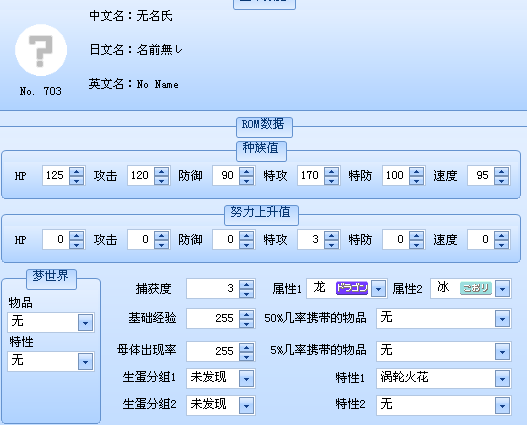Expand 50%几率携带的物品 dropdown
Image resolution: width=527 pixels, height=425 pixels.
tap(502, 318)
